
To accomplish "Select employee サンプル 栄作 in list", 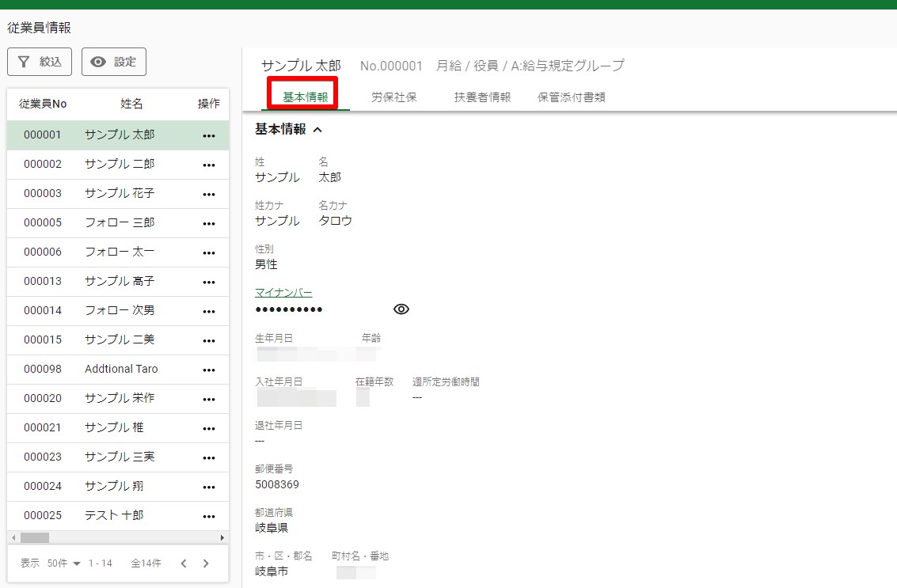I will (x=118, y=398).
